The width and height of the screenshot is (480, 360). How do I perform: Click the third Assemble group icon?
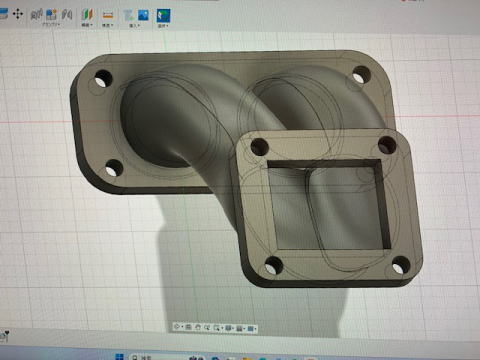point(67,14)
